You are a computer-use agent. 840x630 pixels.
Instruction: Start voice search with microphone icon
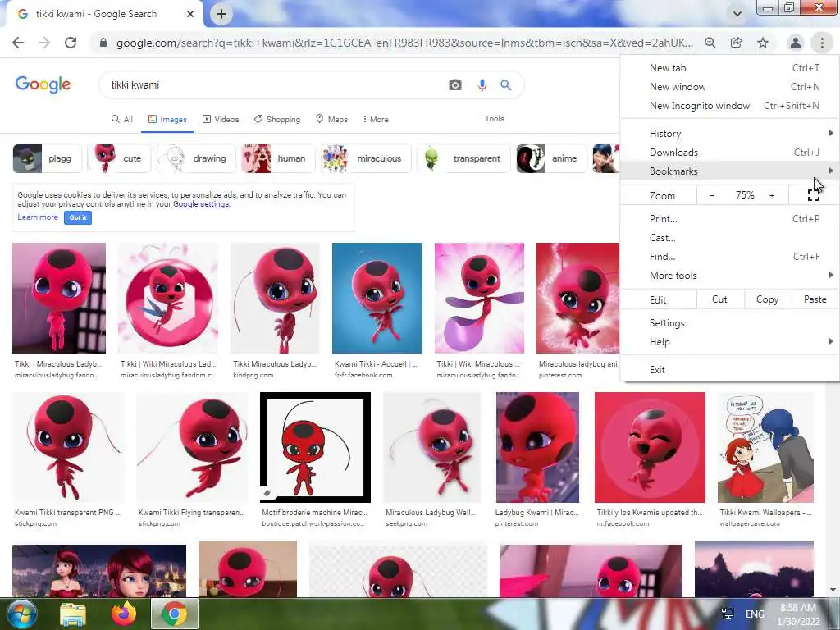482,84
